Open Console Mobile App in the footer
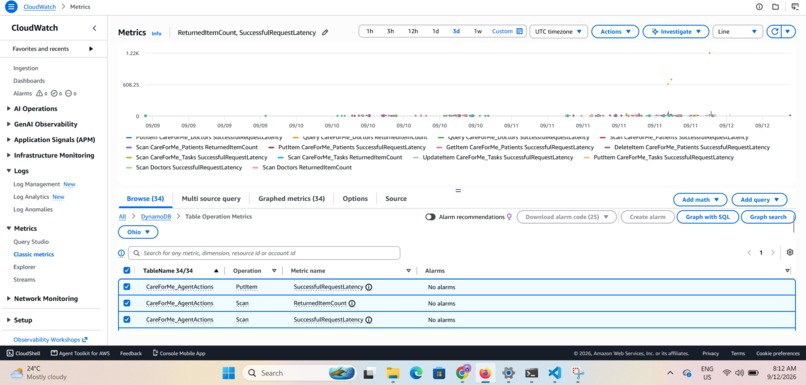This screenshot has height=385, width=806. click(179, 353)
